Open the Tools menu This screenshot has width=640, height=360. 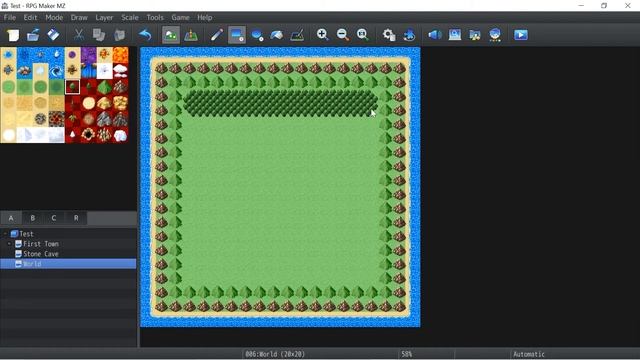tap(155, 18)
